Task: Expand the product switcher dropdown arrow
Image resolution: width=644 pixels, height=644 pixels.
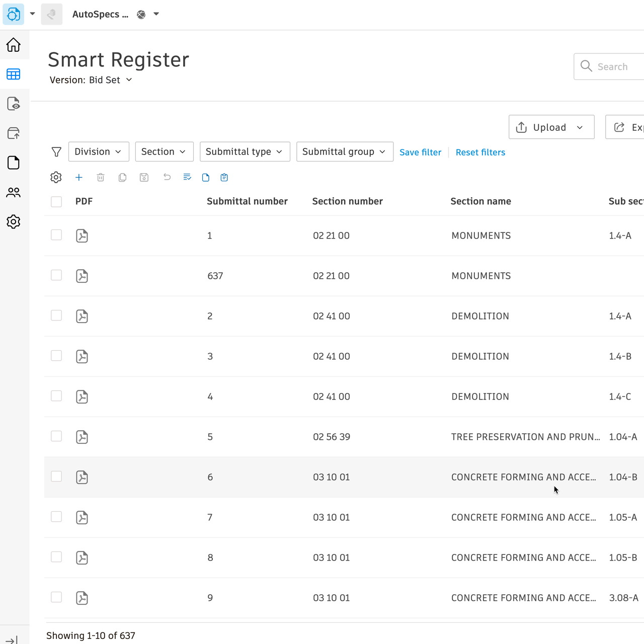Action: pos(33,14)
